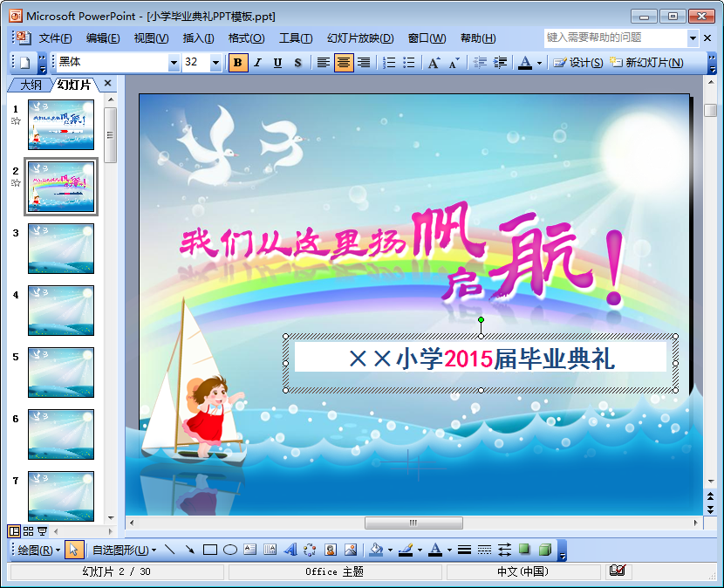Screen dimensions: 724x588
Task: Click the Increase Font Size icon
Action: pos(434,63)
